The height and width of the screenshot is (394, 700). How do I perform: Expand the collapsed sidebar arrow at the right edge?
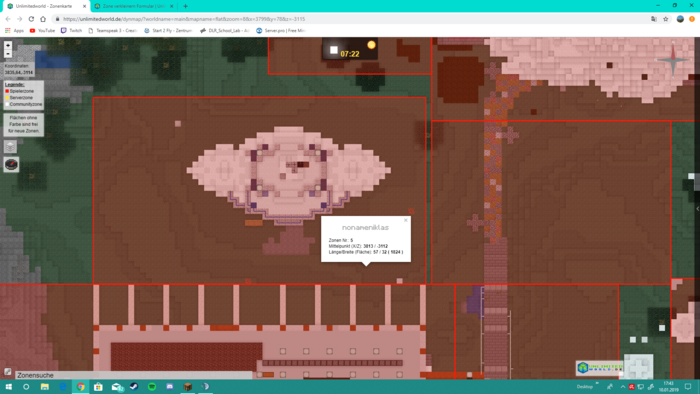point(697,208)
